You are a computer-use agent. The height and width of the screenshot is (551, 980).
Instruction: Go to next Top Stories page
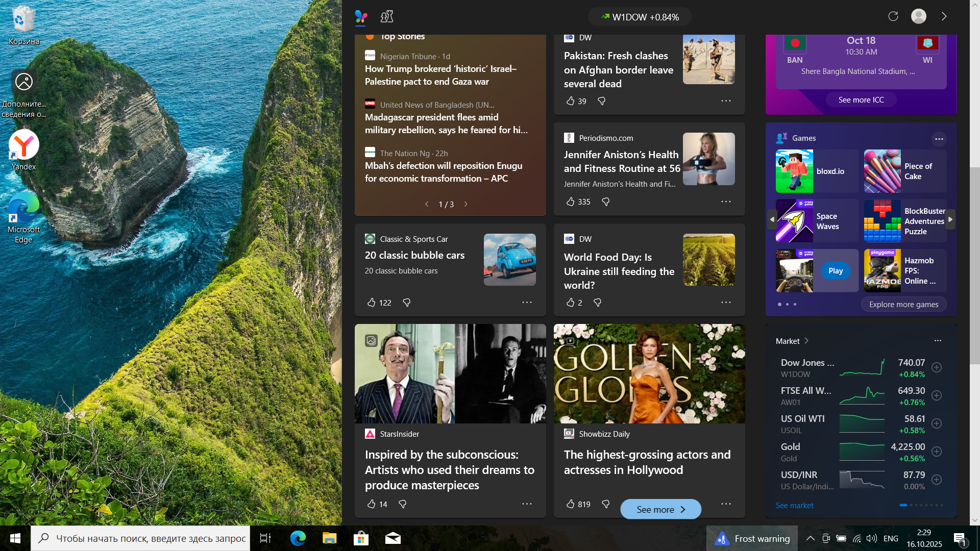(x=465, y=204)
